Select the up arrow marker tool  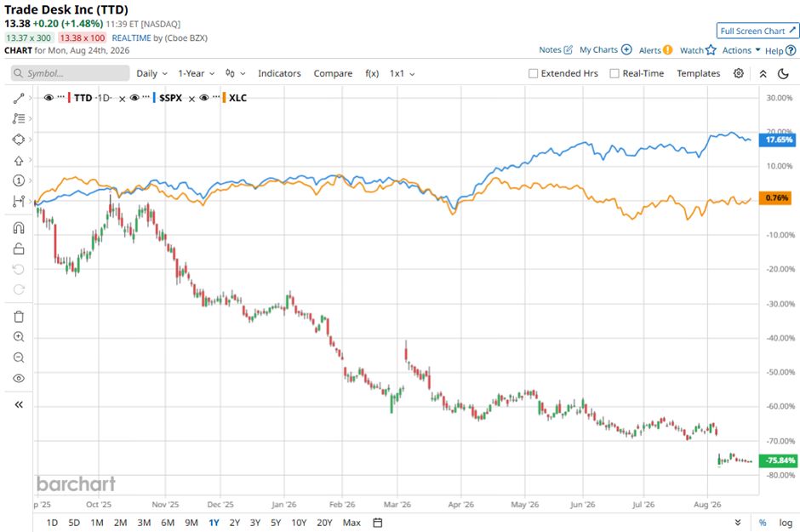click(19, 160)
